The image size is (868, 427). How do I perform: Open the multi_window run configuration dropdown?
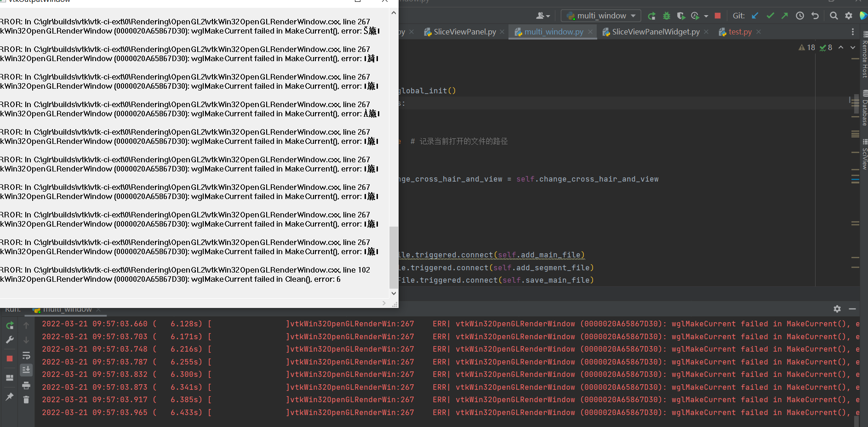[600, 15]
